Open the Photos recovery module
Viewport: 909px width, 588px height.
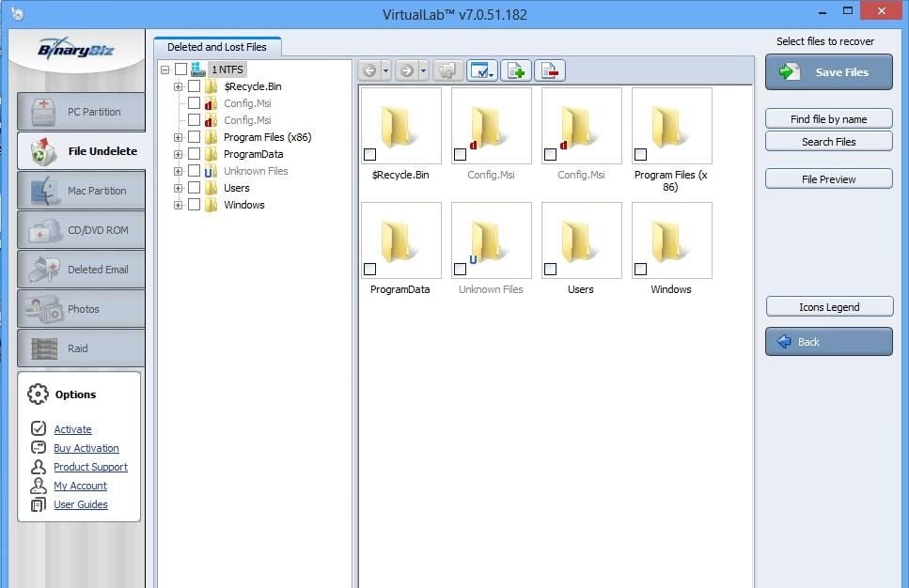81,309
